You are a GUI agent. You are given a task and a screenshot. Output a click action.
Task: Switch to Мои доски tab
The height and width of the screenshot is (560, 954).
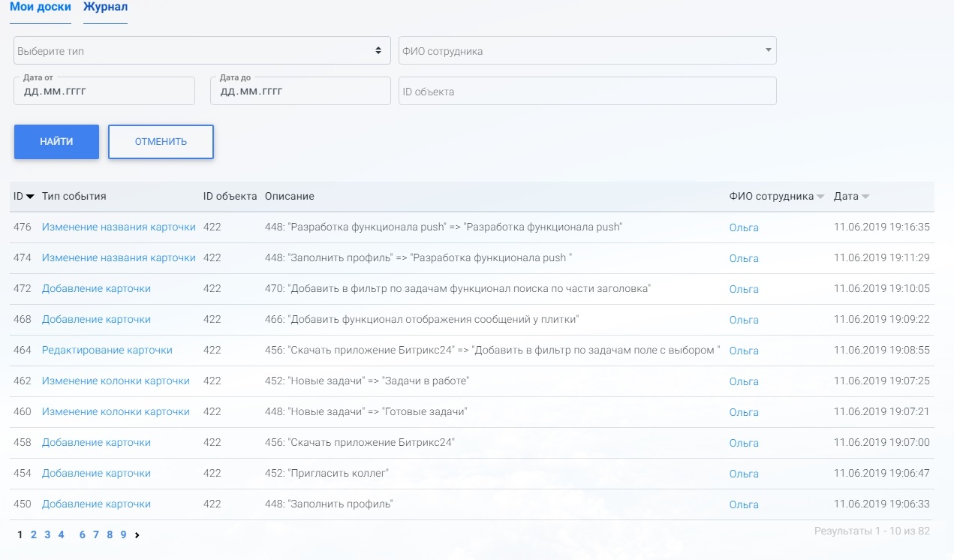[x=41, y=8]
